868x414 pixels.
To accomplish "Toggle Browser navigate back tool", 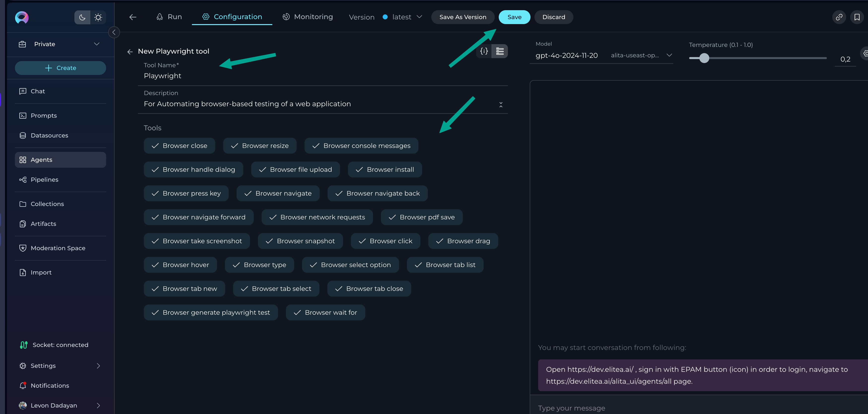I will coord(377,194).
